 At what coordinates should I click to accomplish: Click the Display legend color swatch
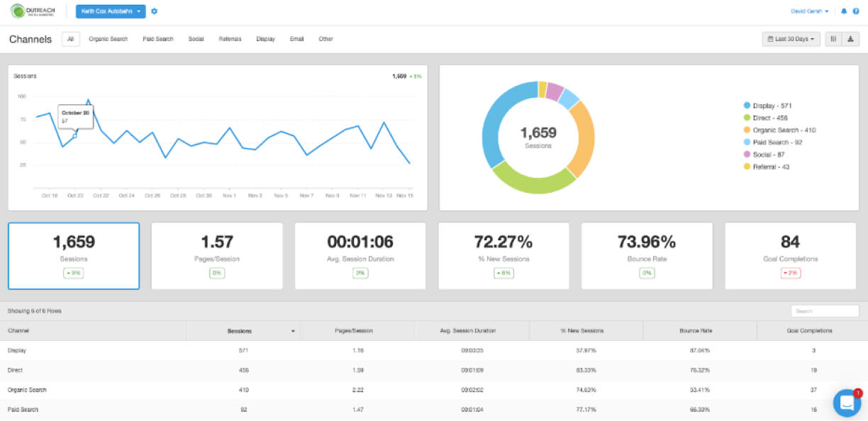tap(747, 106)
